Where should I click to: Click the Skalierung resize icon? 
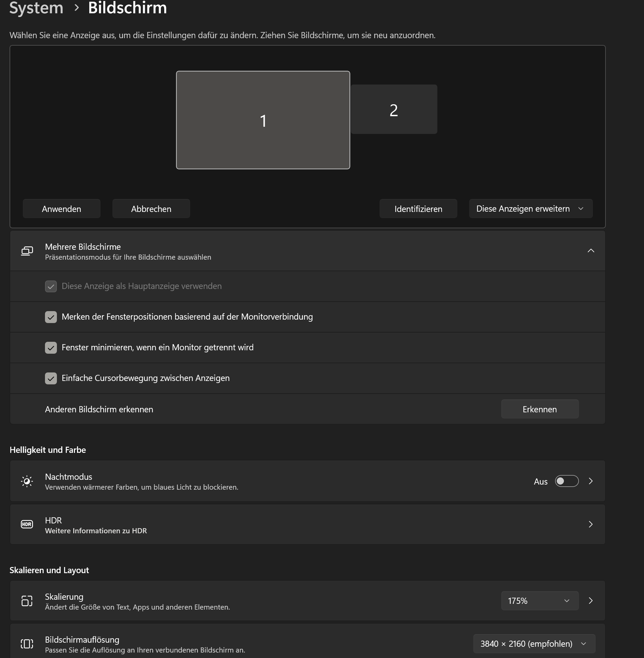click(27, 601)
